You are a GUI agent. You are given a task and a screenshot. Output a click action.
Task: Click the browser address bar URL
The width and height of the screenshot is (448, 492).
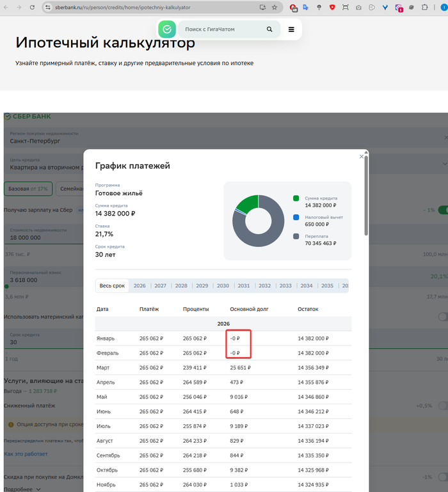pos(123,7)
